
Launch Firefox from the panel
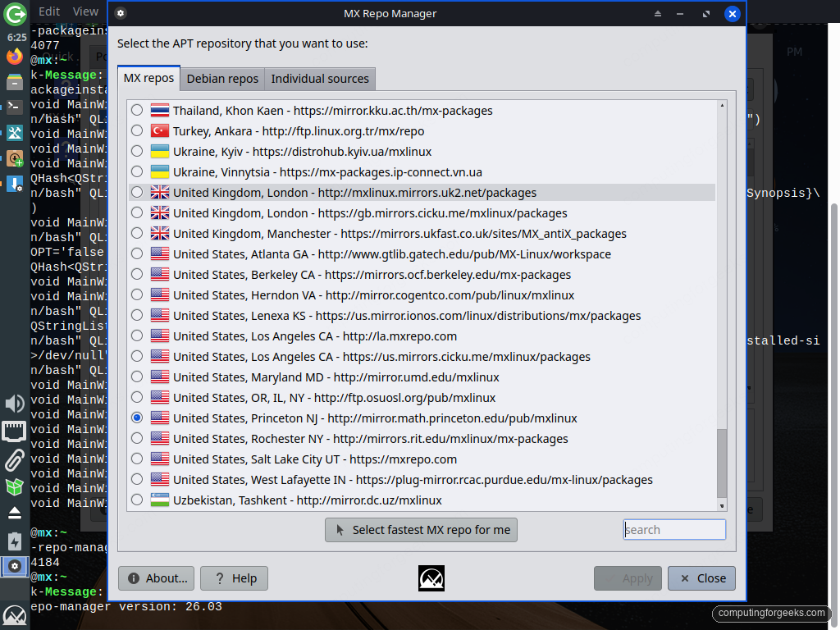tap(15, 57)
